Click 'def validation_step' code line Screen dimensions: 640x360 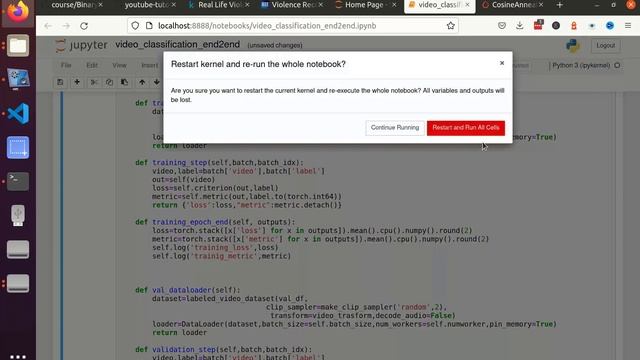[x=224, y=349]
